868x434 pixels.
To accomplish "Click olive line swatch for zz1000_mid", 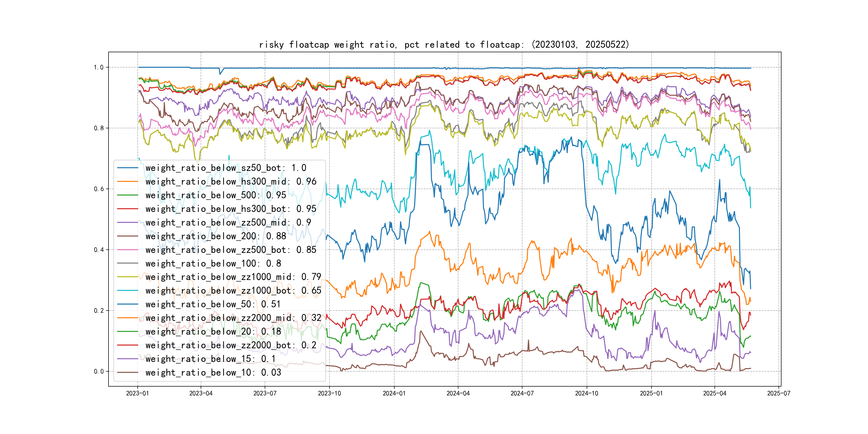I will point(127,277).
